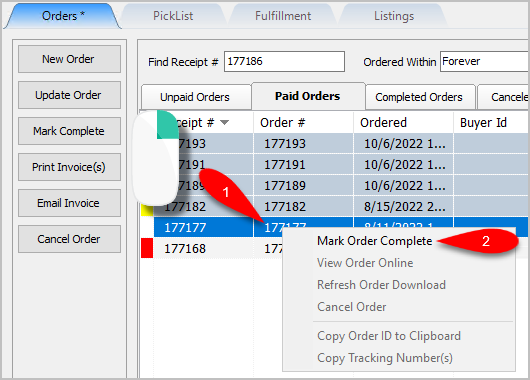Select Order # cell 177182
The width and height of the screenshot is (530, 380).
click(303, 207)
